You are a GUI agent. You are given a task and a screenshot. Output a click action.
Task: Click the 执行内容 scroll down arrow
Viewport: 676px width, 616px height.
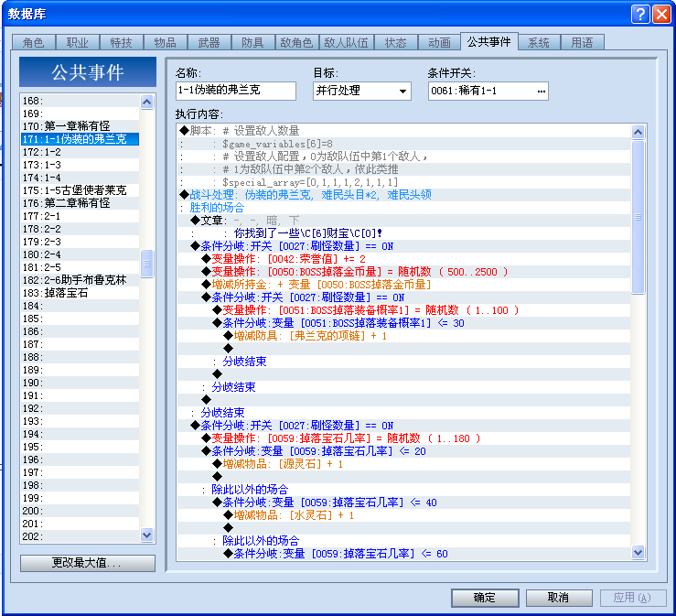point(638,552)
